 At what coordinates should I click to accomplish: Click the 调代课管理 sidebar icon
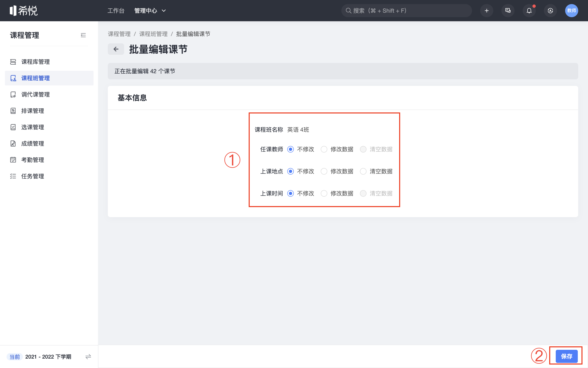pos(13,94)
